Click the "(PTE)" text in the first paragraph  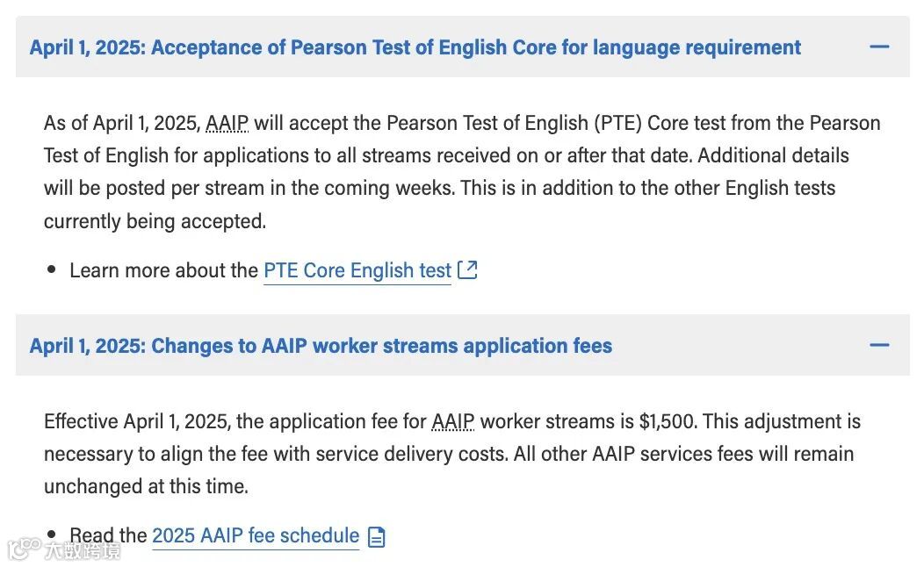pyautogui.click(x=617, y=123)
